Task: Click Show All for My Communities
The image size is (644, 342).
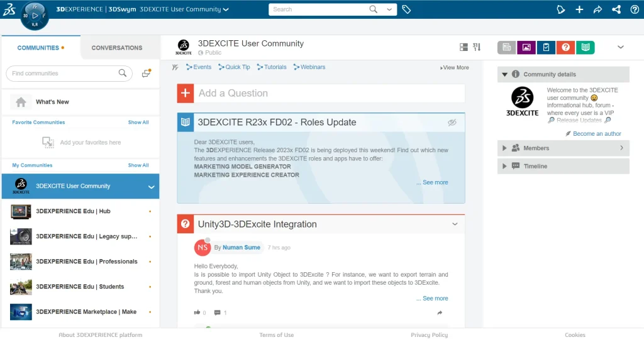Action: click(x=138, y=165)
